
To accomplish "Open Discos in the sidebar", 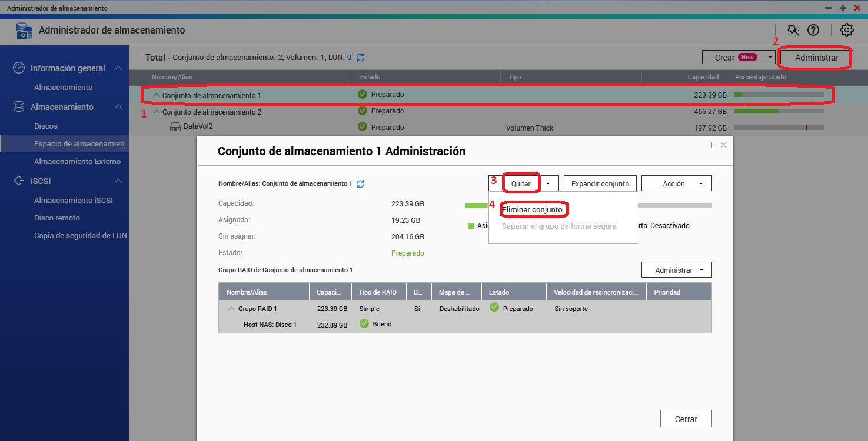I will (x=46, y=126).
